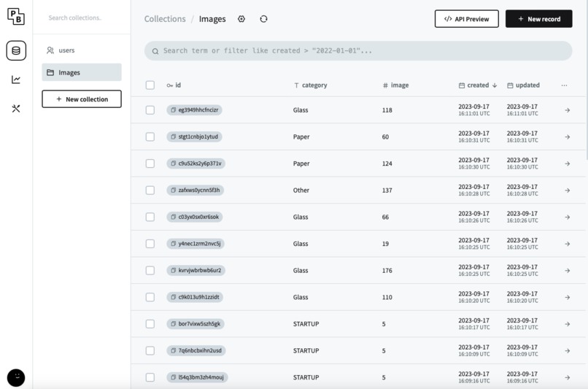This screenshot has height=389, width=588.
Task: Select the Images collection in sidebar
Action: tap(82, 72)
